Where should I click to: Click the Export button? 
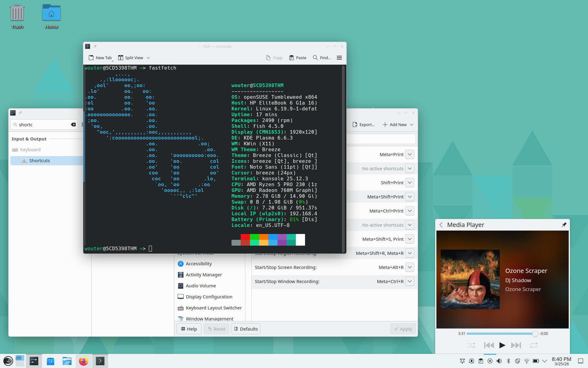pyautogui.click(x=364, y=125)
